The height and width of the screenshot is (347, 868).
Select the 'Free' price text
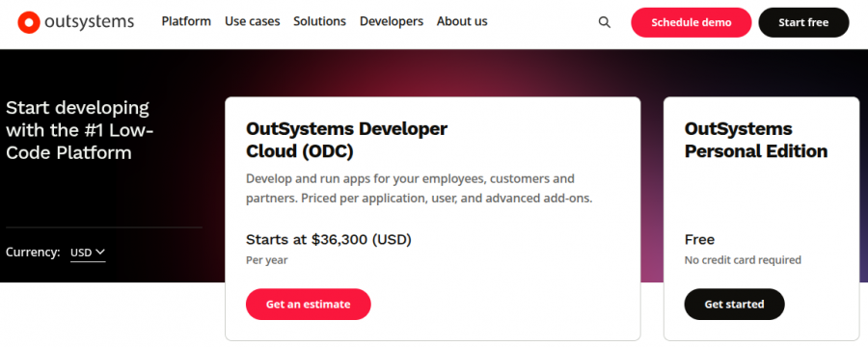(x=699, y=240)
